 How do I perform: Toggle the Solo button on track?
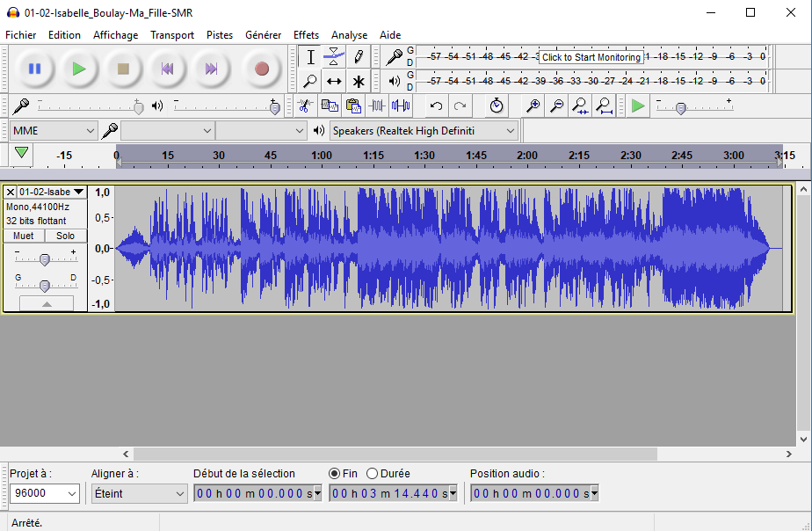pyautogui.click(x=65, y=236)
